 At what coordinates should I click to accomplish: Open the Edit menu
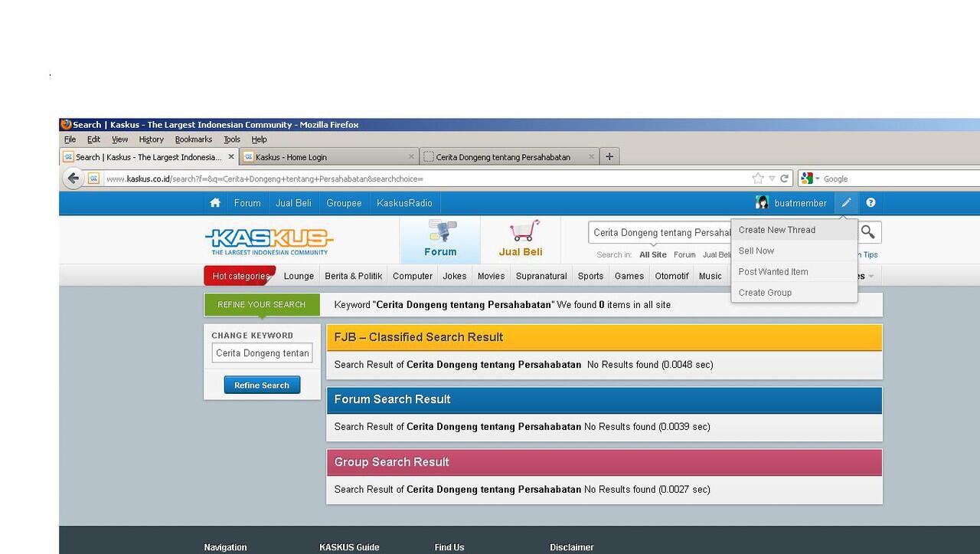coord(93,139)
